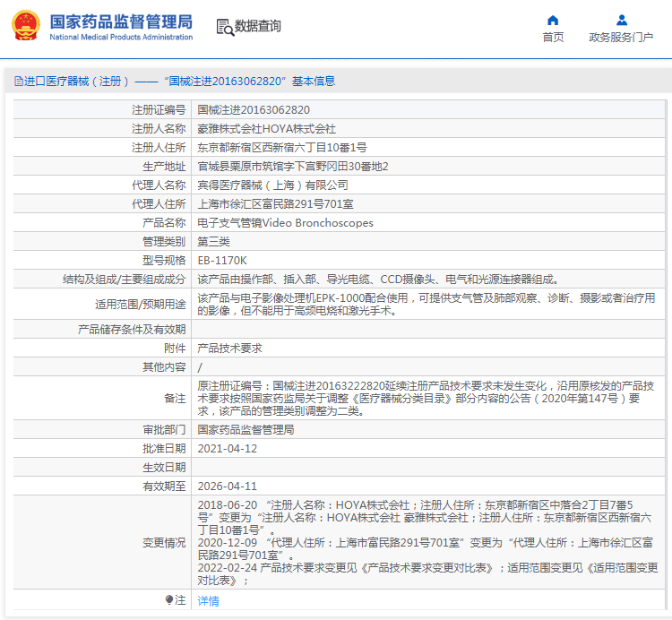Click the bulb icon beside 注
Screen dimensions: 672x620
click(169, 599)
